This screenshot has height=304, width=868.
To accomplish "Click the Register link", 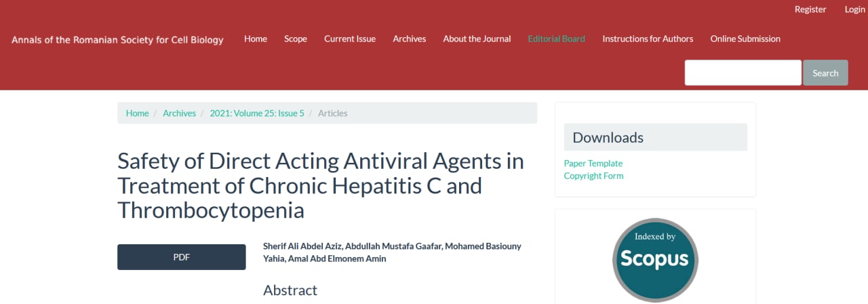I will [x=810, y=9].
